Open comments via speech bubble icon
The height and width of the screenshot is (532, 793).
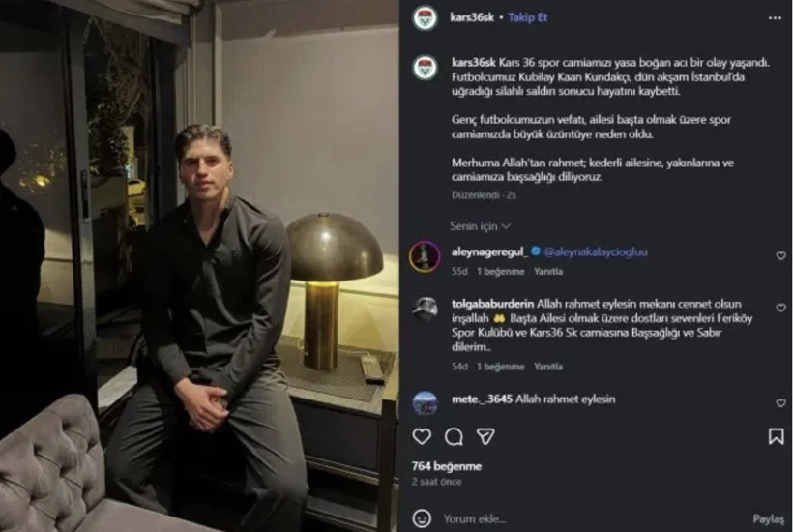[x=454, y=436]
